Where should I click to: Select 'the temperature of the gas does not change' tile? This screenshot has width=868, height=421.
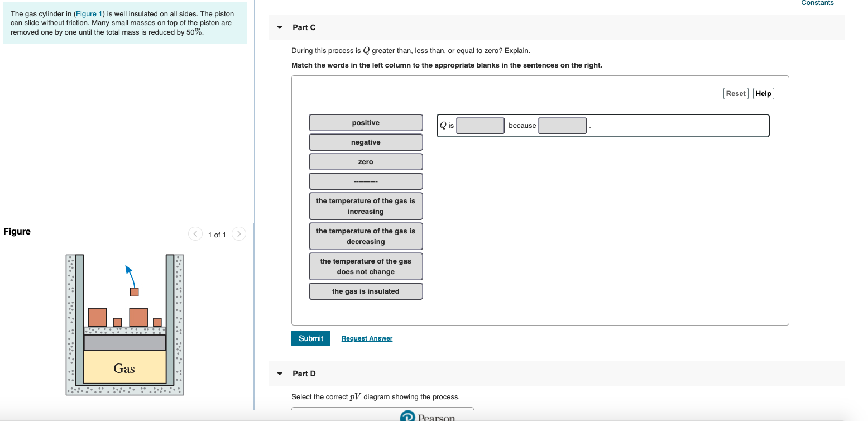[365, 266]
